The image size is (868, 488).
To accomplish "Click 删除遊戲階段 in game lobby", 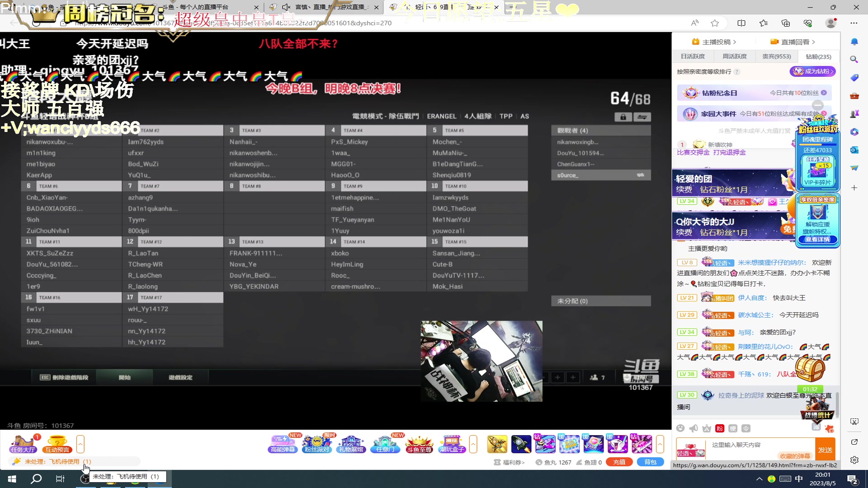I will [64, 377].
